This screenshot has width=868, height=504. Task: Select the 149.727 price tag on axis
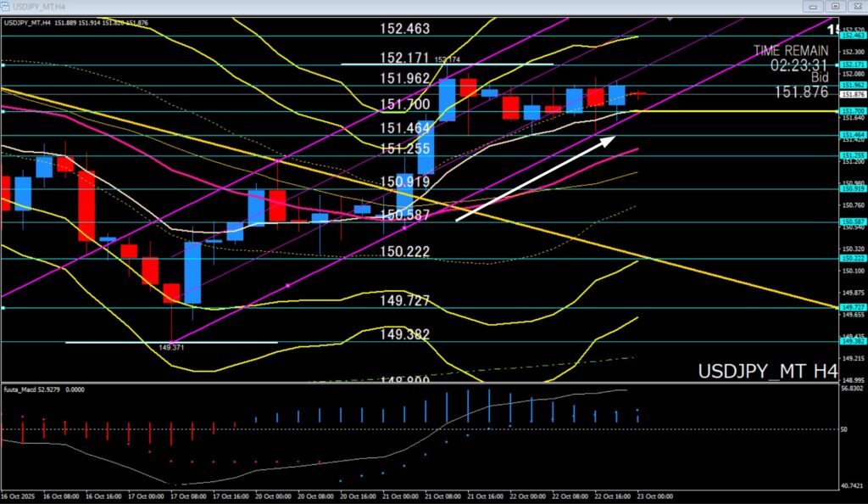coord(852,308)
